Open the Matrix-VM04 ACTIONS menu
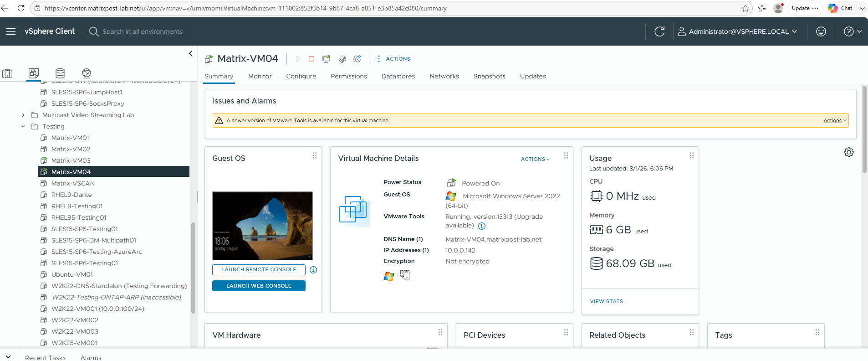Viewport: 868px width, 361px height. tap(393, 59)
